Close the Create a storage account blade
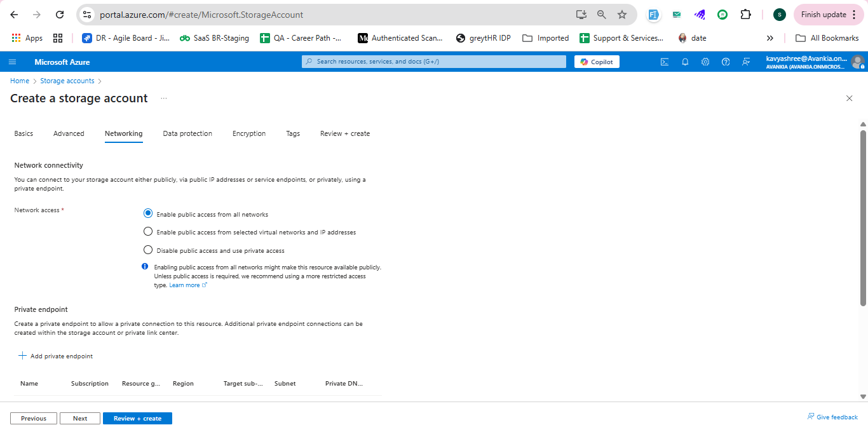This screenshot has height=432, width=868. coord(849,98)
